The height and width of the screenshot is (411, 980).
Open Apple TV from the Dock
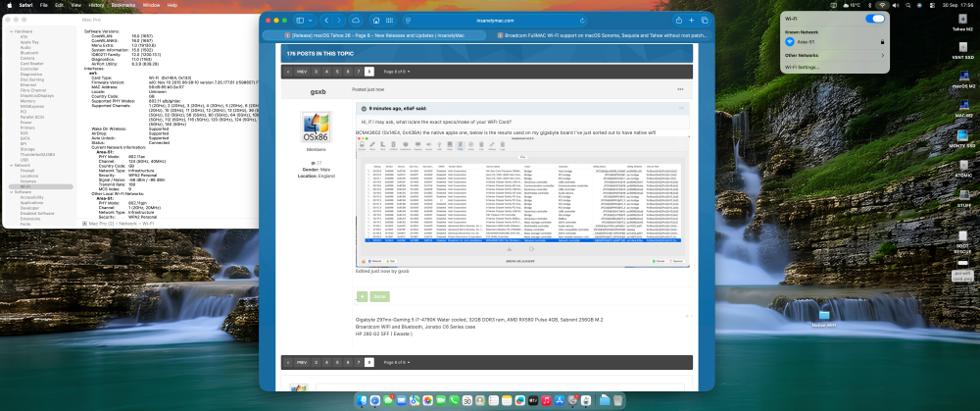point(533,400)
